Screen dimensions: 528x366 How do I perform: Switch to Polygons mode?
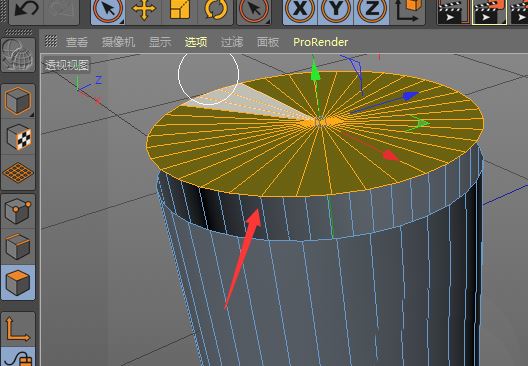(x=18, y=282)
